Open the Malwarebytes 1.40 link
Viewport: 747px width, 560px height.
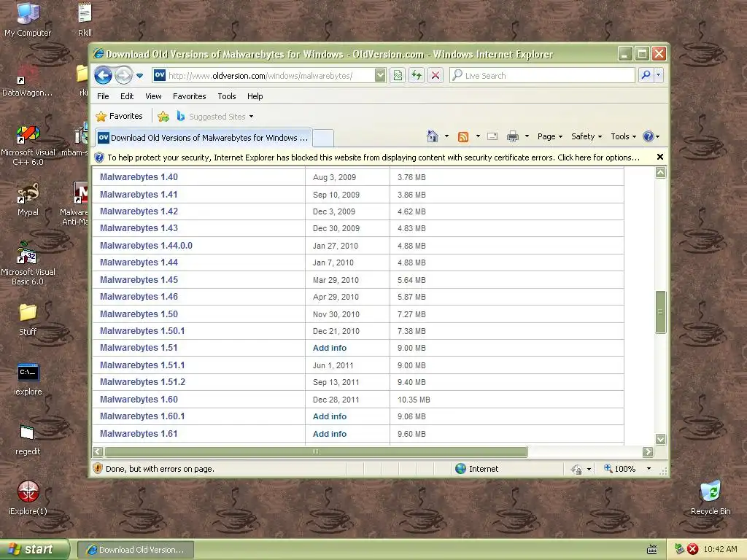pos(139,177)
